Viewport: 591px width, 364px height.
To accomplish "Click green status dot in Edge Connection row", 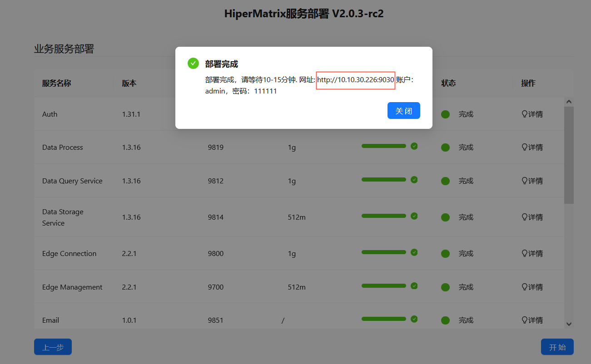I will click(445, 254).
